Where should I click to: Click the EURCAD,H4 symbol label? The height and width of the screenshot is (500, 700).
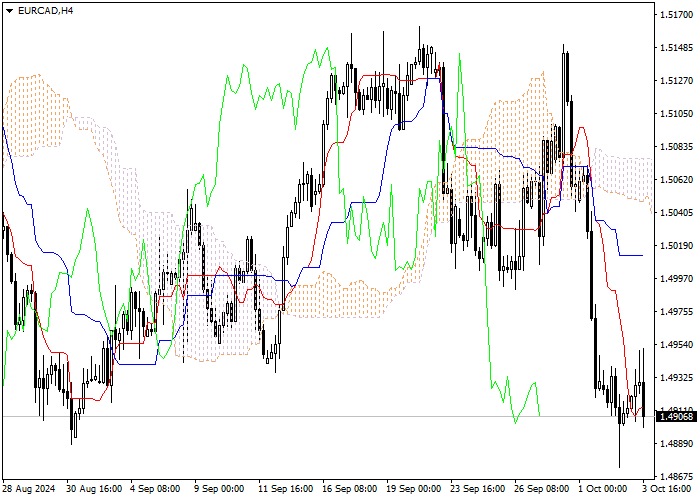46,11
